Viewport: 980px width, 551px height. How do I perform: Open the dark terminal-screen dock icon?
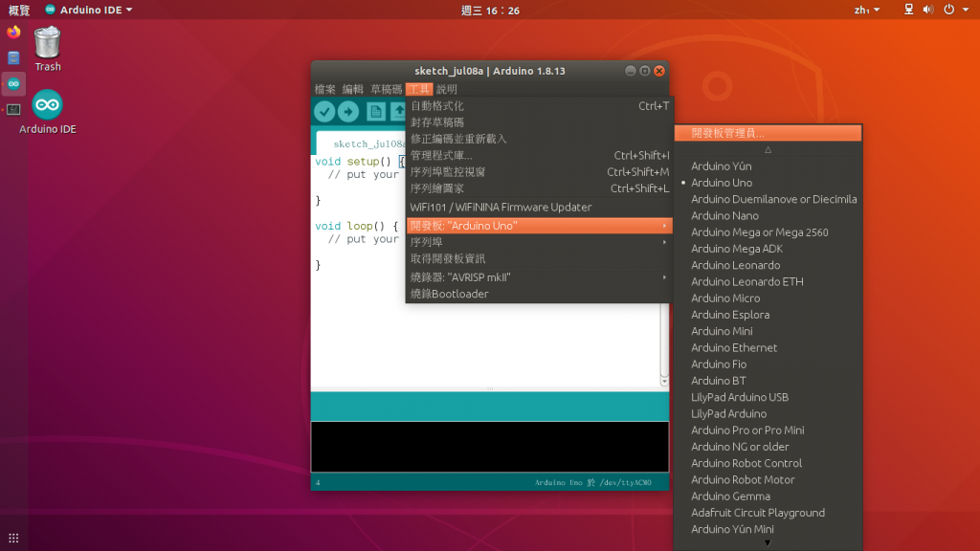pyautogui.click(x=13, y=110)
